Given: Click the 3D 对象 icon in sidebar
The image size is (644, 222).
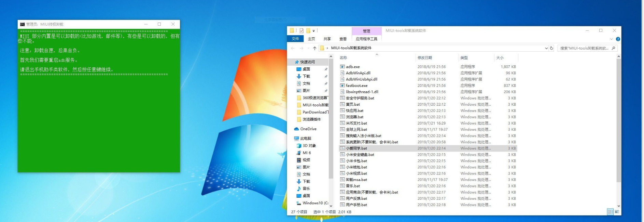Looking at the screenshot, I should coord(299,146).
